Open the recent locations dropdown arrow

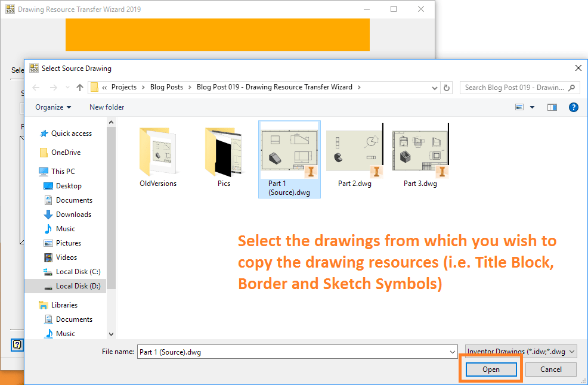pos(67,88)
